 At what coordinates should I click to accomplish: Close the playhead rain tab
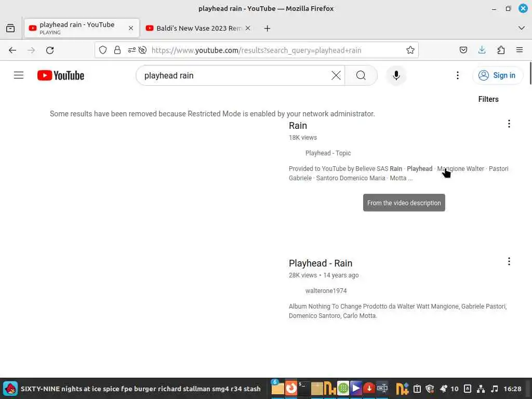tap(130, 28)
